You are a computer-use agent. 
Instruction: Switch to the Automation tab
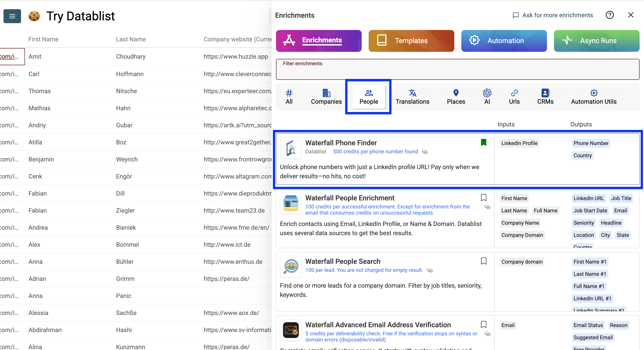point(504,41)
